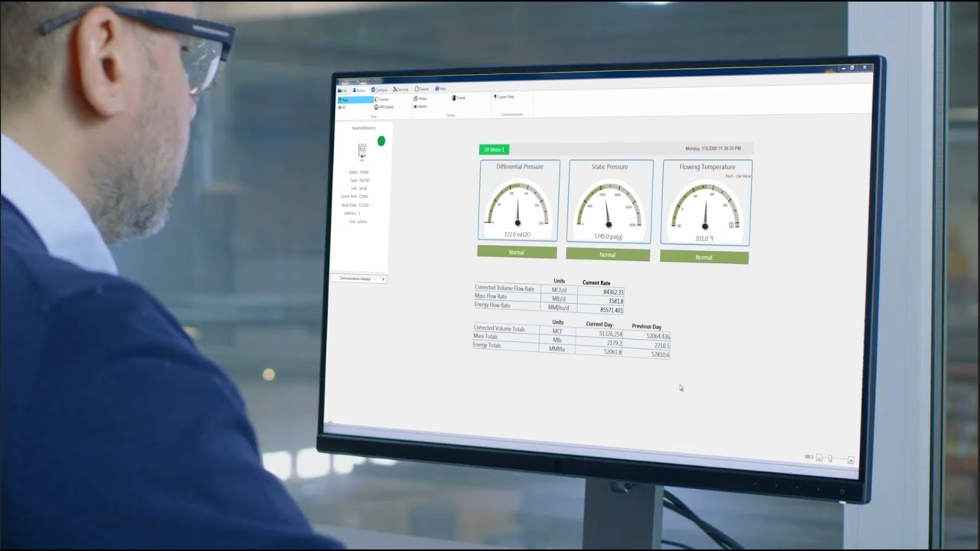
Task: Open the Services ribbon tab
Action: tap(400, 90)
